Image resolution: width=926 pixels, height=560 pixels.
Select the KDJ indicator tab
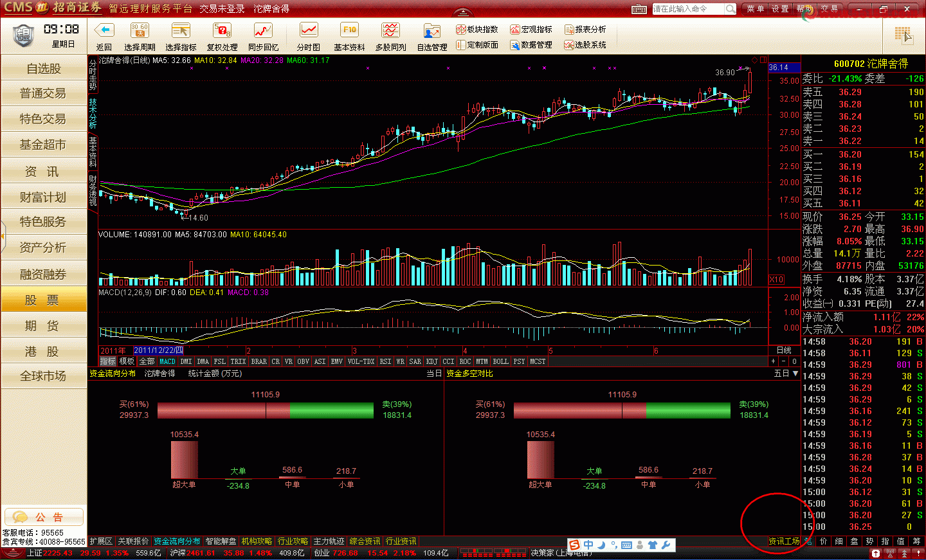432,361
